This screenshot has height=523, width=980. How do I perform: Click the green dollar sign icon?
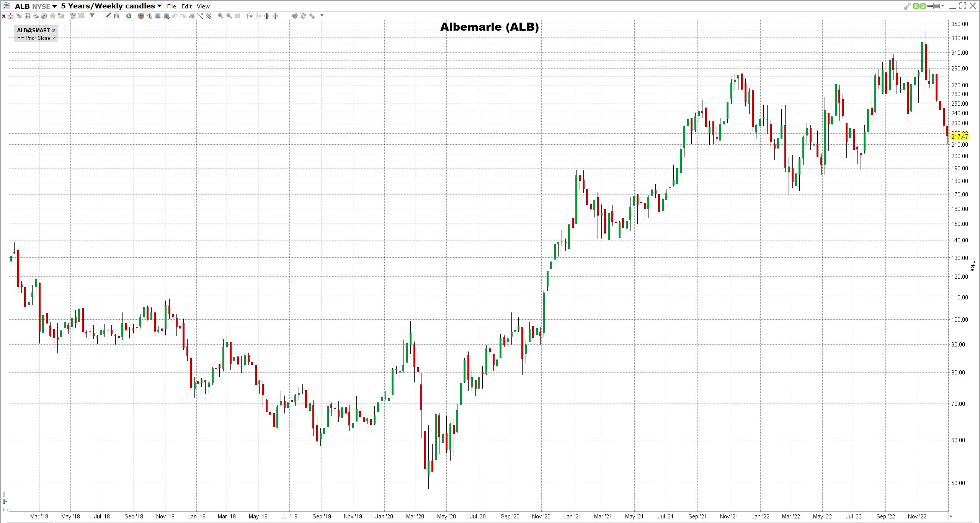[129, 16]
